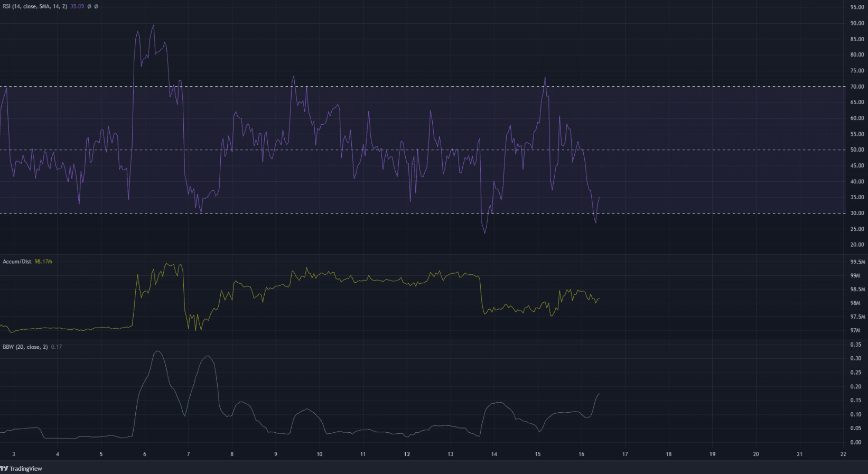Viewport: 868px width, 474px height.
Task: Select the BBW (20, close, 2) legend title
Action: point(25,347)
